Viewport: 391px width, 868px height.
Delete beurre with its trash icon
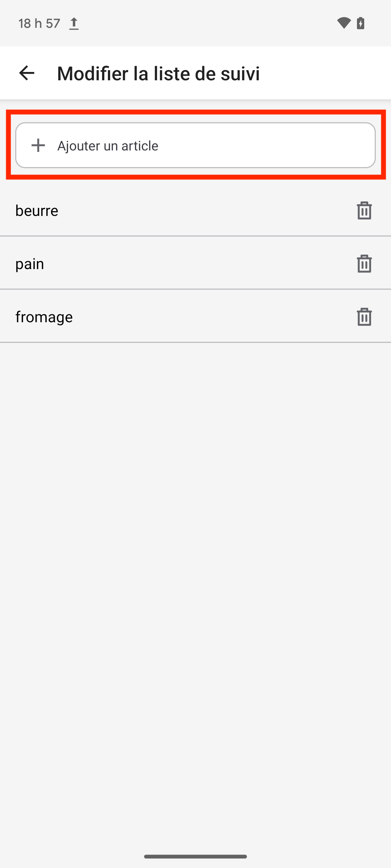pyautogui.click(x=364, y=210)
